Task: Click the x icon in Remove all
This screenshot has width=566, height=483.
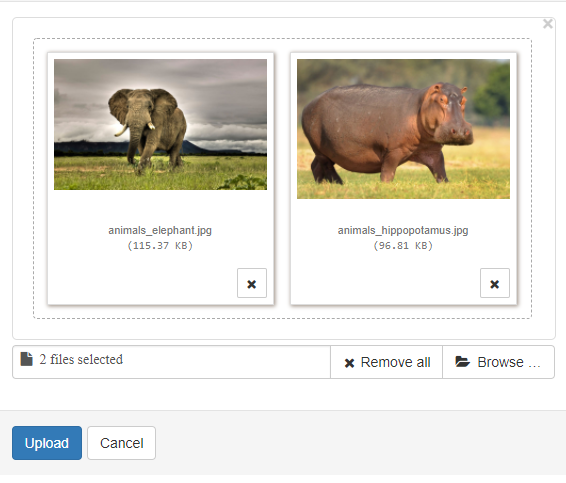Action: tap(349, 363)
